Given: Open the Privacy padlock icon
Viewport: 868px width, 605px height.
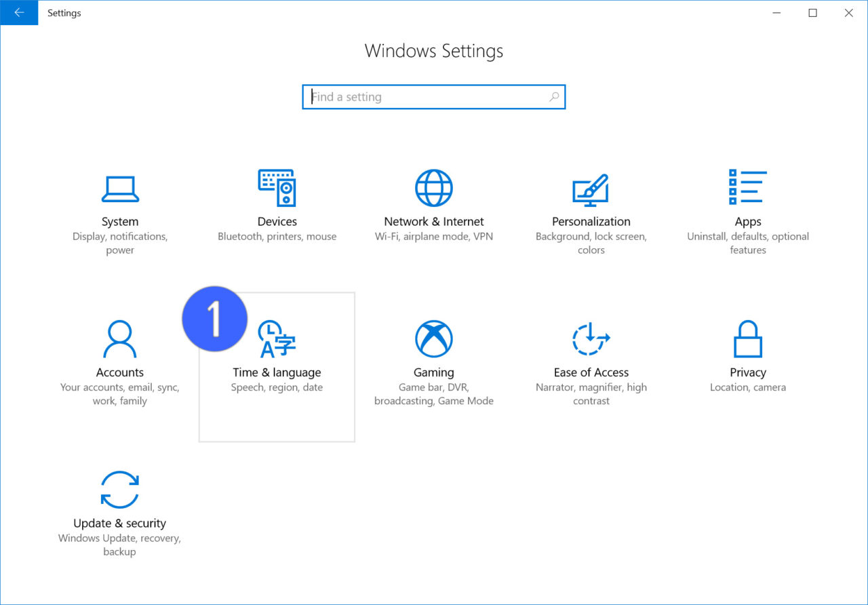Looking at the screenshot, I should (748, 338).
